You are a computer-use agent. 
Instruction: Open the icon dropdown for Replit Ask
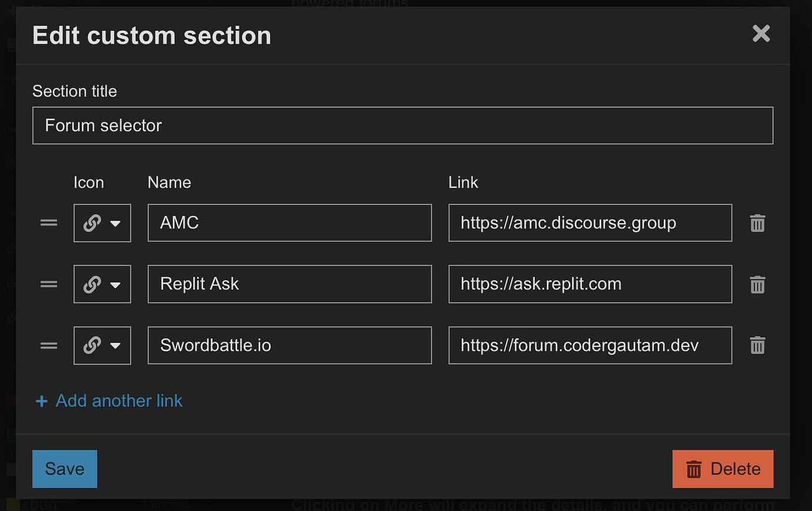(x=102, y=284)
